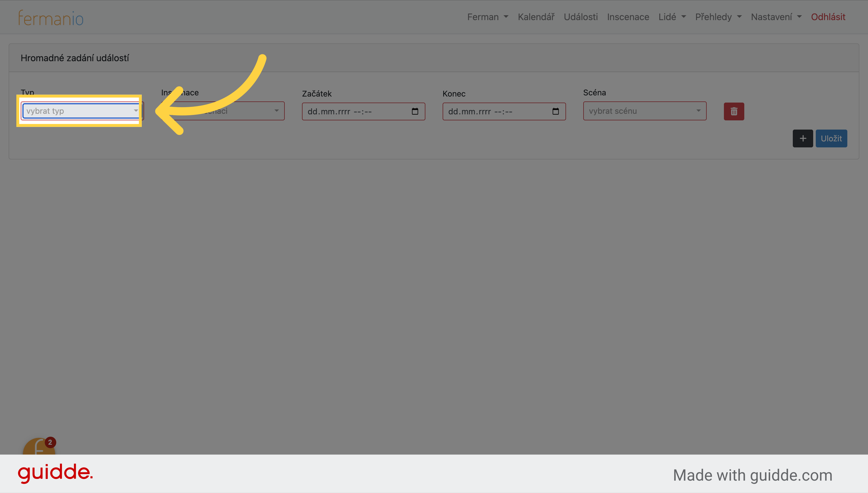Expand the Přehledy menu
868x493 pixels.
718,17
